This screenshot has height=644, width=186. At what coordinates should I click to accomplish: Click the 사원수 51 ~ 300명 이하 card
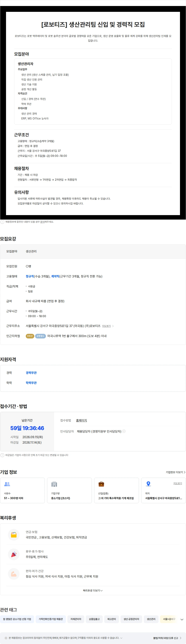[x=22, y=490]
